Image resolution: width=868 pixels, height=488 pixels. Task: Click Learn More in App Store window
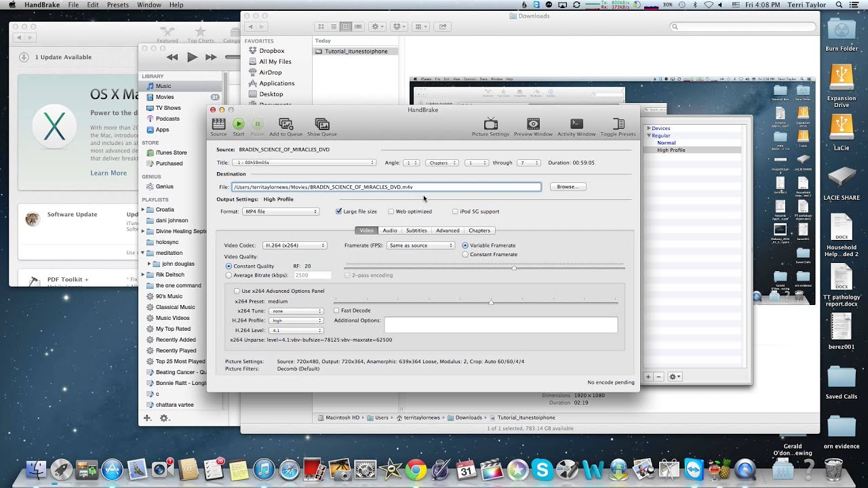[108, 173]
